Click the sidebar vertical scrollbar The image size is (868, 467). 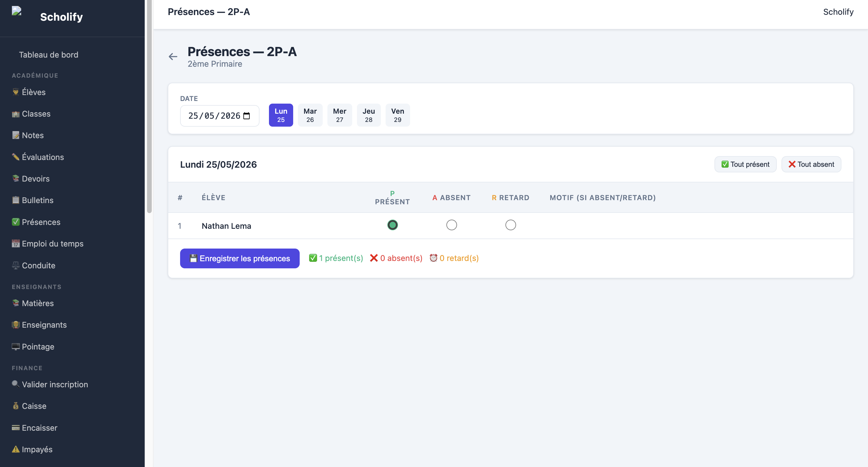coord(149,107)
